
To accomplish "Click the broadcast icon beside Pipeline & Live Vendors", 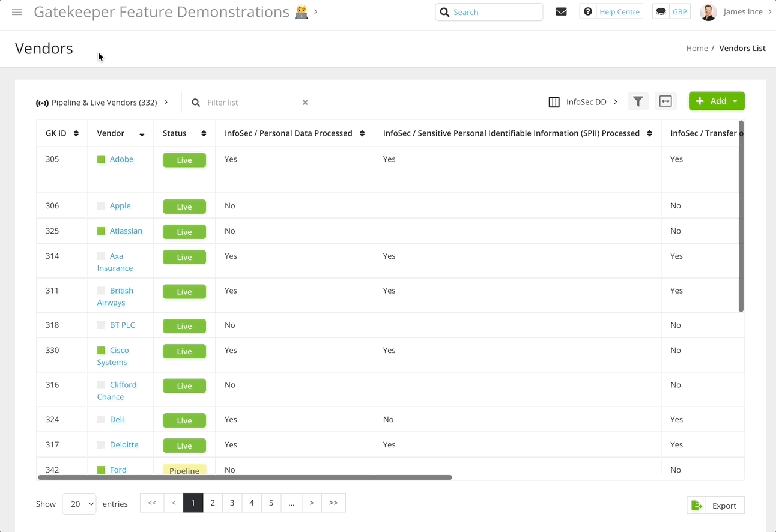I will (42, 102).
